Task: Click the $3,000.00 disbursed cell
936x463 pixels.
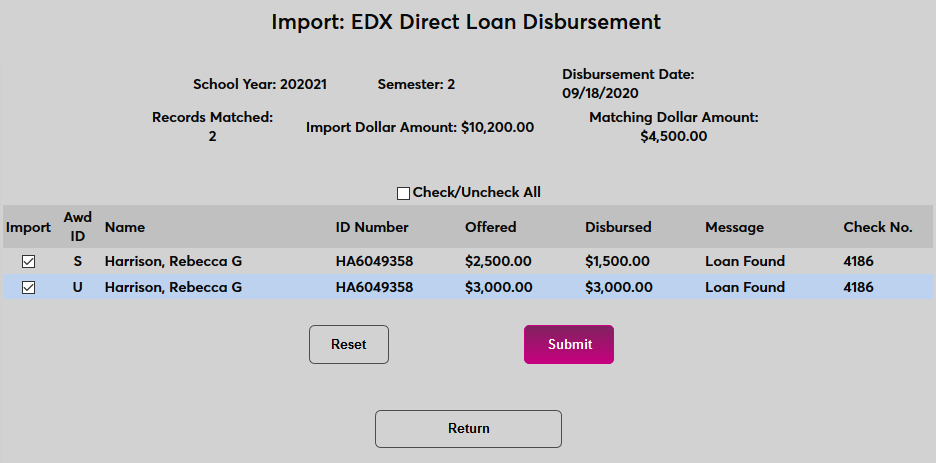Action: point(618,288)
